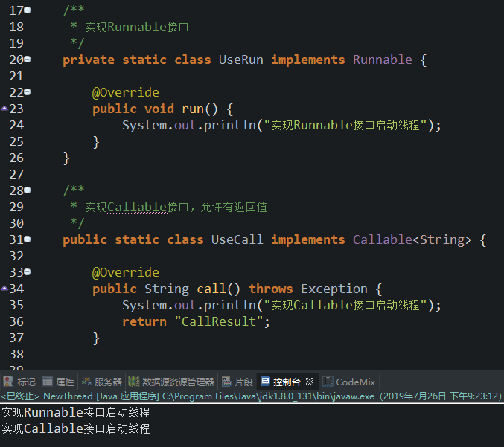This screenshot has width=504, height=447.
Task: Click console output line 实现Runnable接口启动线程
Action: click(76, 412)
